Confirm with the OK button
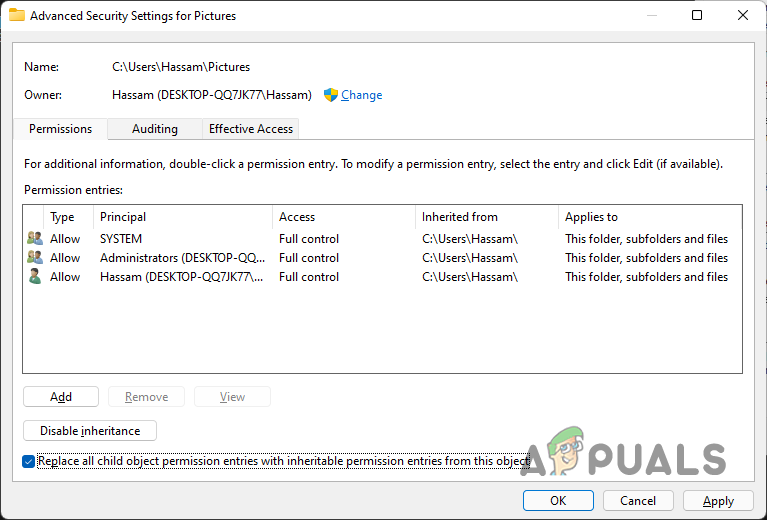 click(558, 501)
